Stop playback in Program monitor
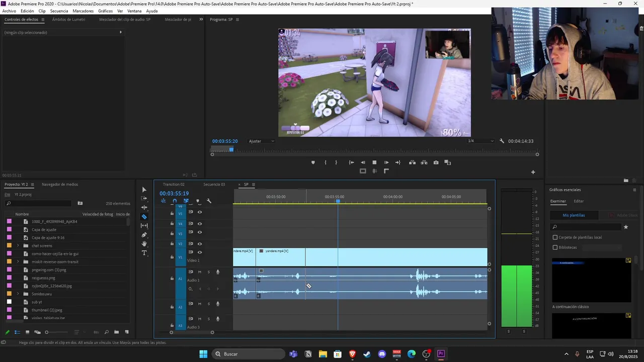Screen dimensions: 644x362 pyautogui.click(x=374, y=162)
